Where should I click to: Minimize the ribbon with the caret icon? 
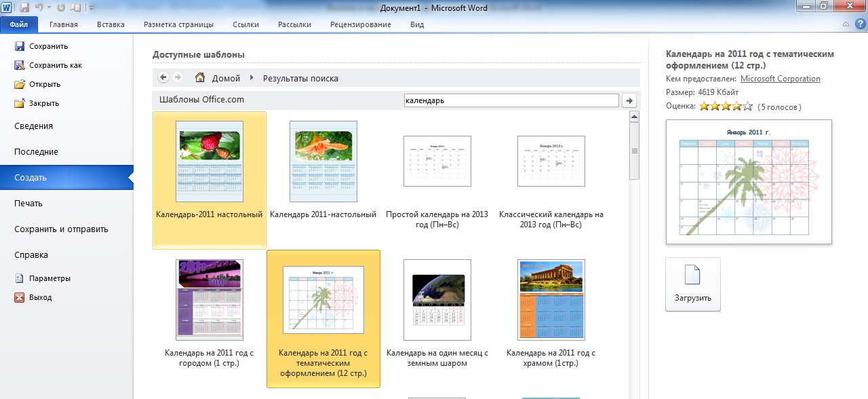(846, 24)
